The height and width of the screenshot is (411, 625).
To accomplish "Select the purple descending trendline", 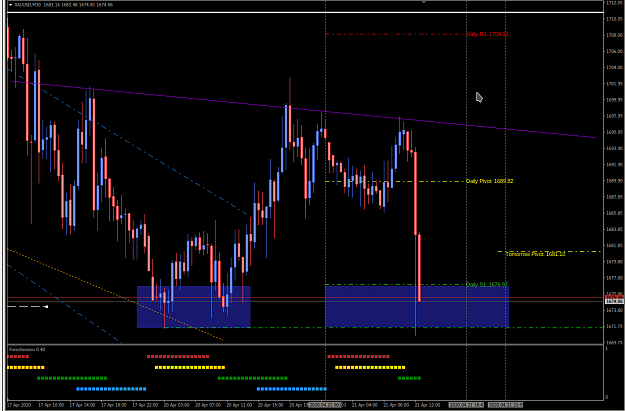I will 303,109.
